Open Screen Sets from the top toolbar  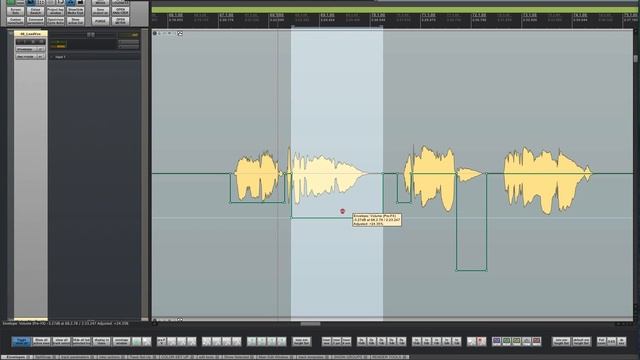tap(16, 11)
